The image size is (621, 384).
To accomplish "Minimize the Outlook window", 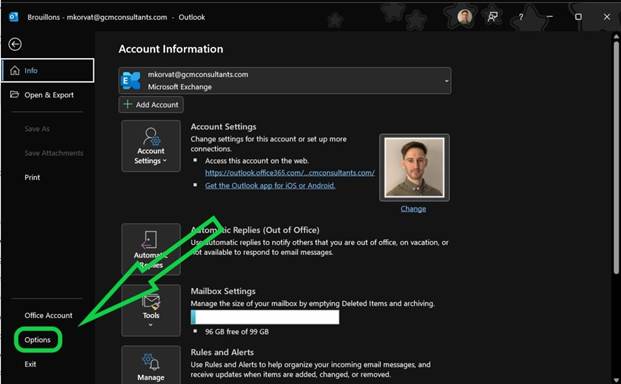I will click(x=550, y=17).
